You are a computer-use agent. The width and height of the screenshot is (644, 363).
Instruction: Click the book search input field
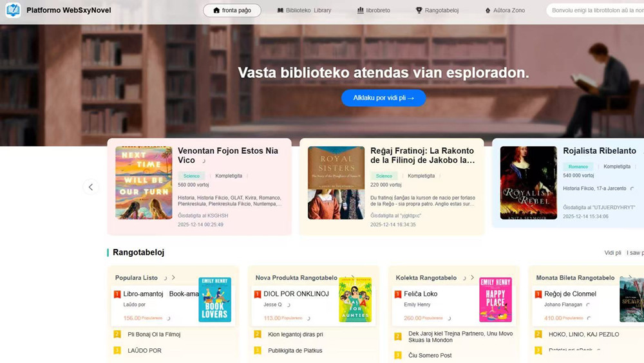pyautogui.click(x=596, y=10)
